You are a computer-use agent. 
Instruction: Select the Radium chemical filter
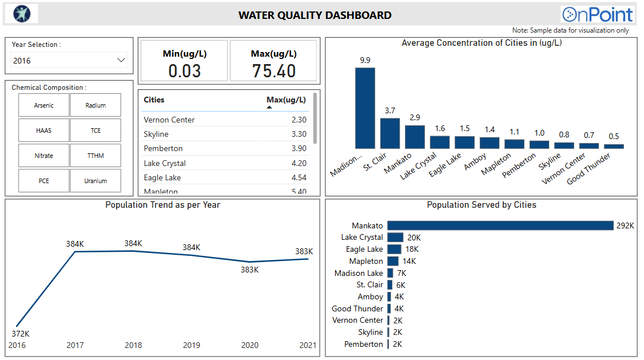[96, 105]
